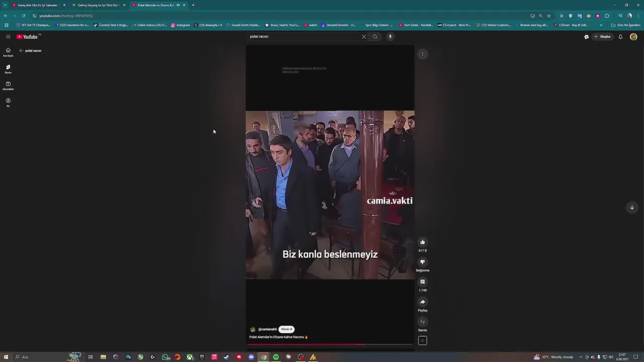Open the tab search dropdown arrow
The image size is (644, 362).
pyautogui.click(x=5, y=5)
